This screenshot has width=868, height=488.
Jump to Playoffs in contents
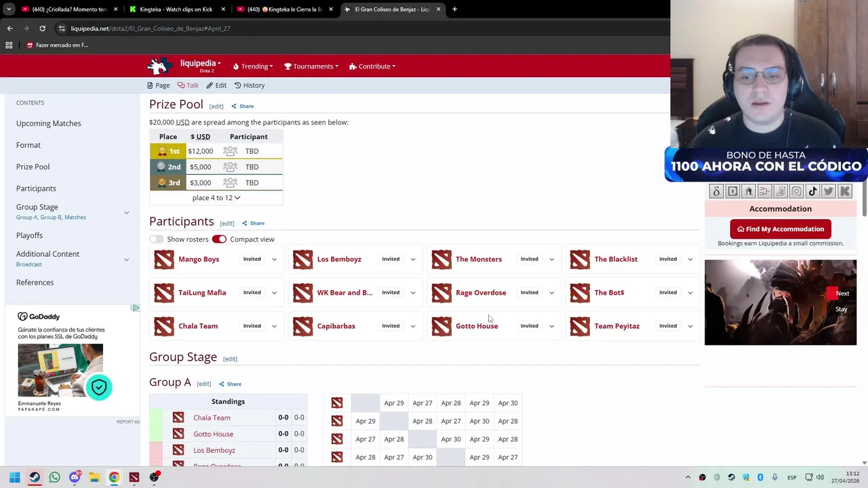coord(29,235)
